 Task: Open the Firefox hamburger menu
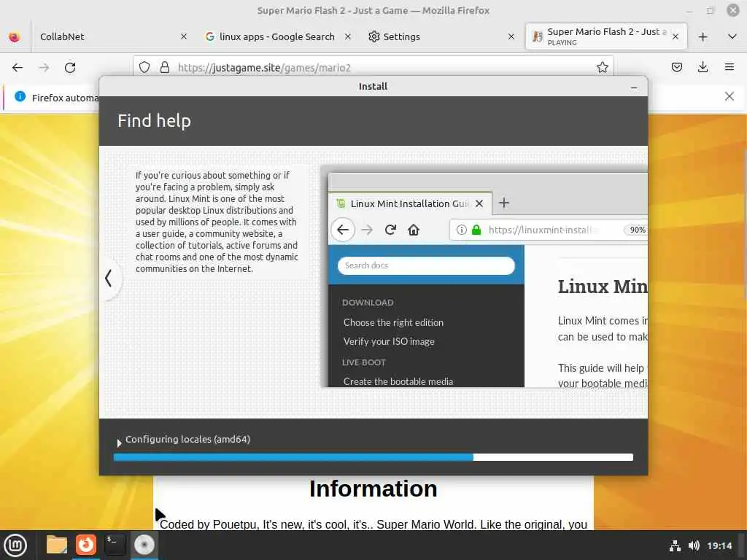click(729, 67)
